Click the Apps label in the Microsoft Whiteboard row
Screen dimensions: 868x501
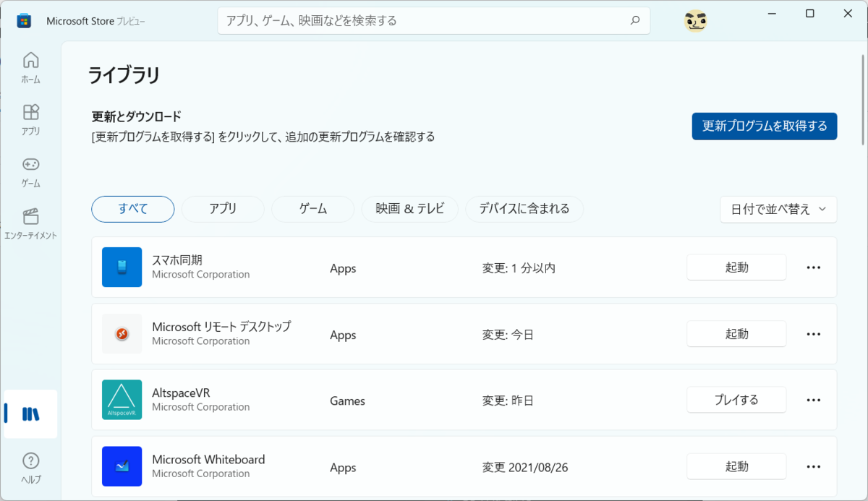pos(343,468)
